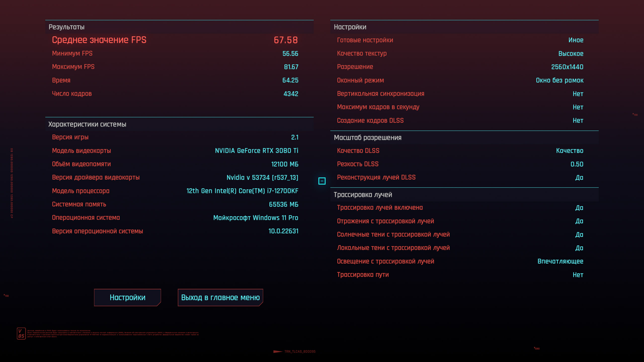Toggle Создание кадров DLSS setting

578,120
